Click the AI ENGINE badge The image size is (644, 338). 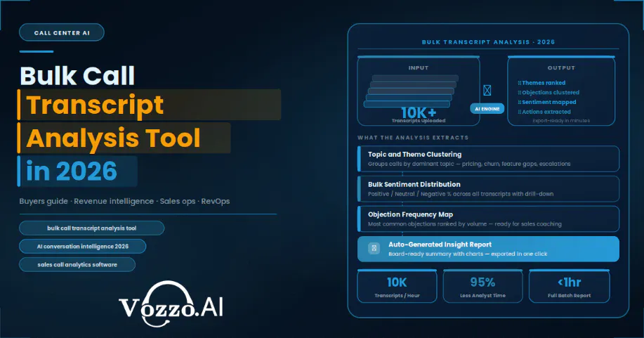pos(487,108)
